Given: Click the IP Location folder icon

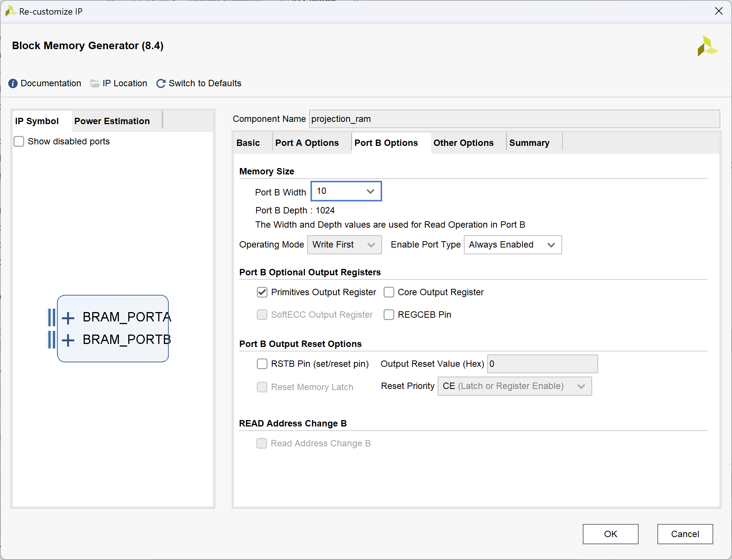Looking at the screenshot, I should tap(95, 83).
